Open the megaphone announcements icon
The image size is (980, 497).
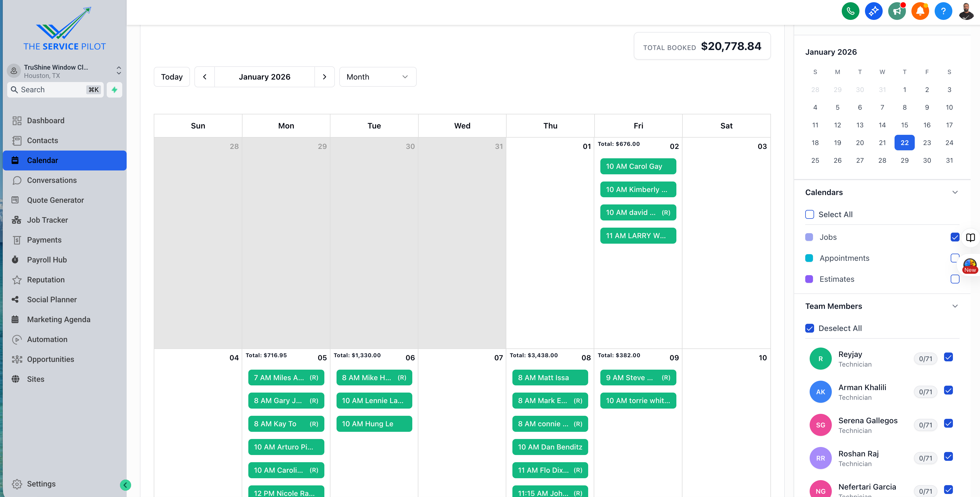point(897,11)
